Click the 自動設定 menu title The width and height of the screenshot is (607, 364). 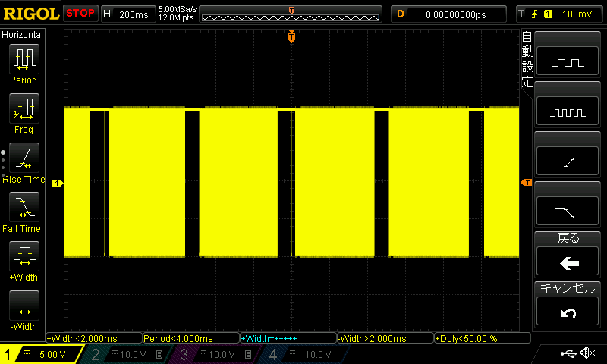click(x=527, y=59)
